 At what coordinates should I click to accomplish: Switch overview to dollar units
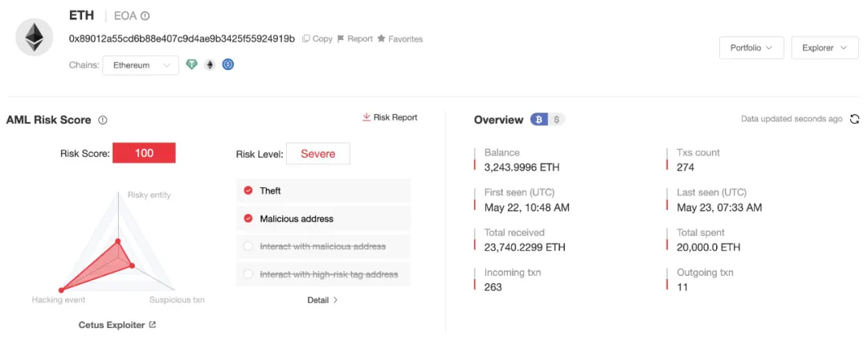tap(558, 120)
